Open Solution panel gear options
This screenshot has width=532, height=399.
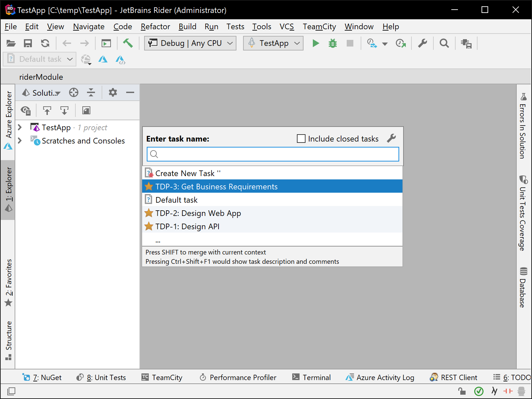point(113,92)
